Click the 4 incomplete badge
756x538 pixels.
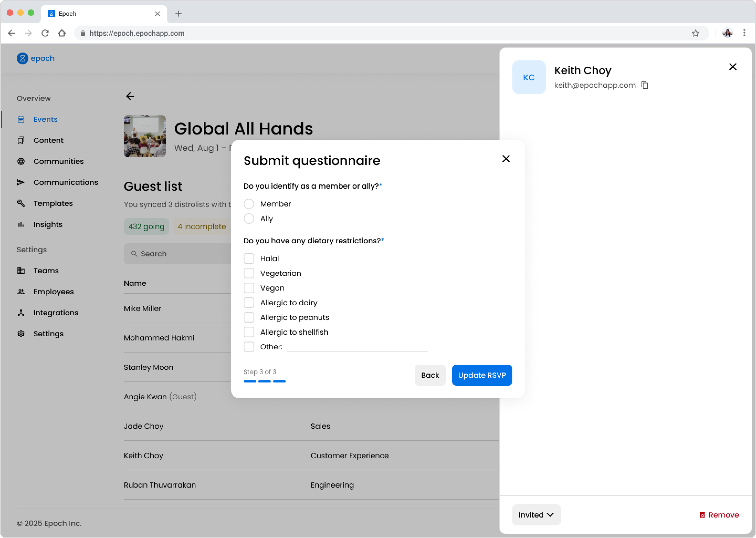pos(202,226)
